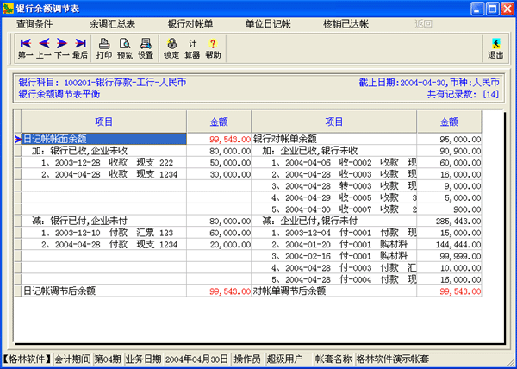Select entry 2004-04-28 收-0003
This screenshot has width=517, height=369.
click(x=334, y=174)
